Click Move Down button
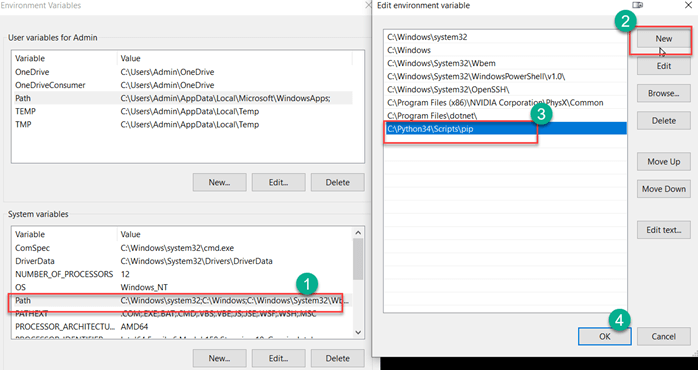Viewport: 698px width, 370px height. (663, 189)
